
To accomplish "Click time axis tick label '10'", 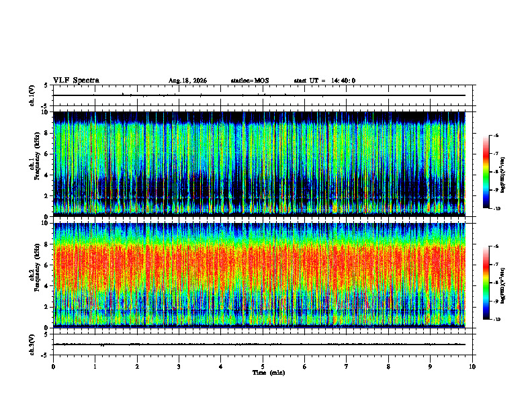I will pyautogui.click(x=472, y=367).
